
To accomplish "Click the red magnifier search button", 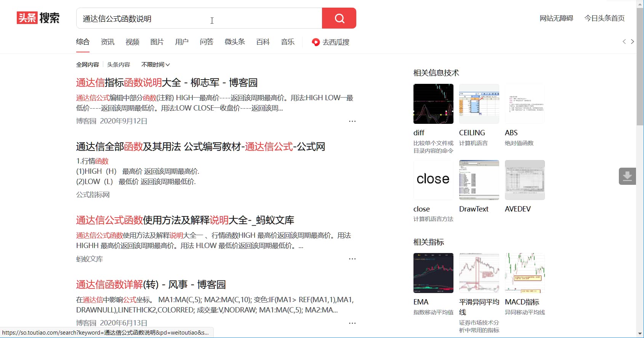I will (x=339, y=18).
